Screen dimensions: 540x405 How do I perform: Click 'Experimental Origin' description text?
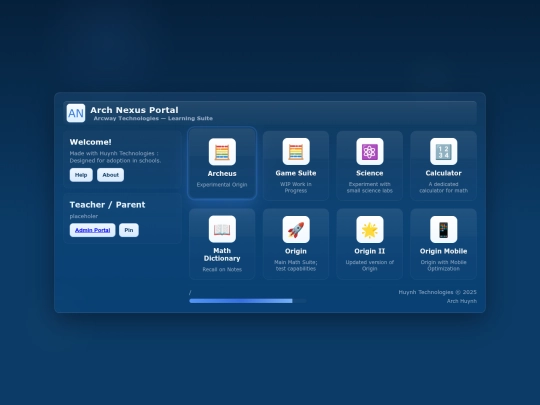[222, 185]
